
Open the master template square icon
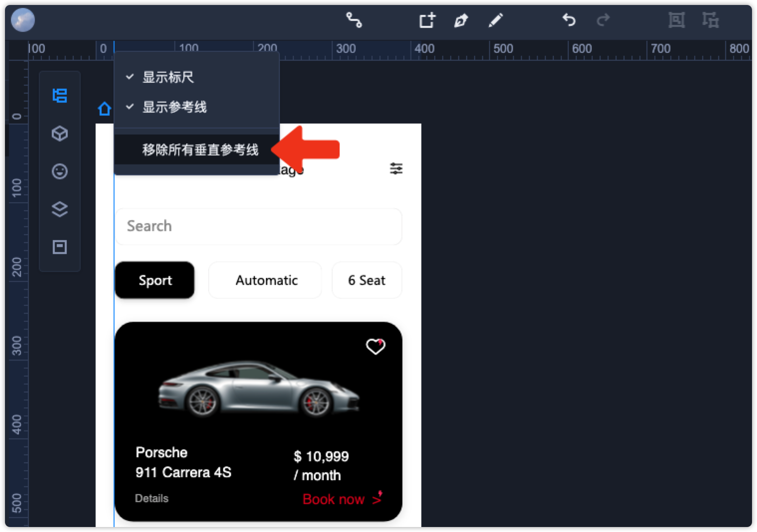(x=60, y=247)
